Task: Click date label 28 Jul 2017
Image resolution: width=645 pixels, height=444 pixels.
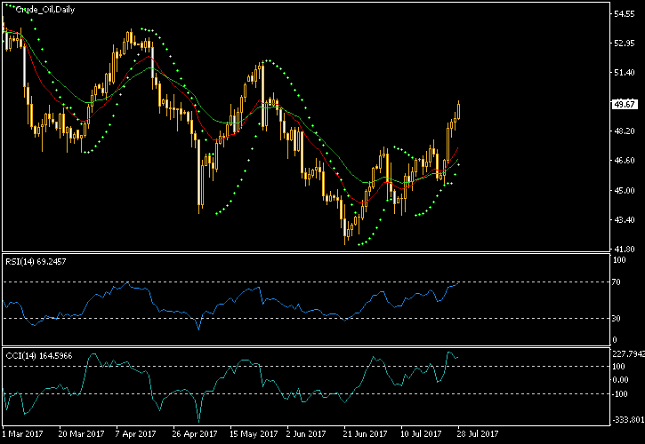Action: [x=477, y=434]
